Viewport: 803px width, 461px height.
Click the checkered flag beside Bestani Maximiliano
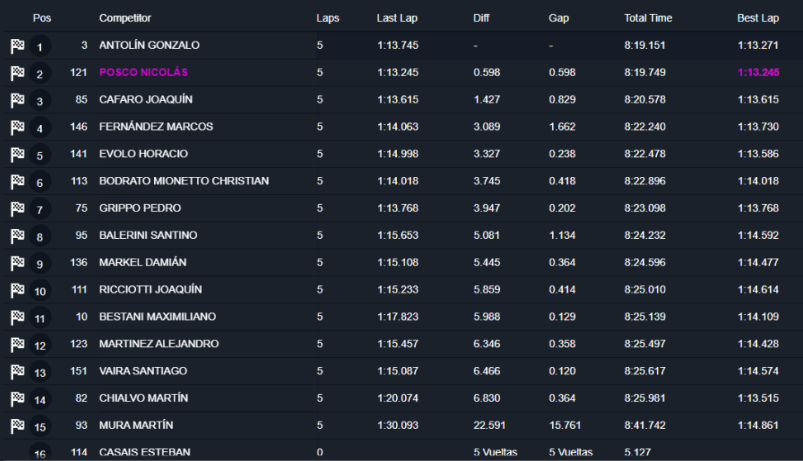[17, 318]
